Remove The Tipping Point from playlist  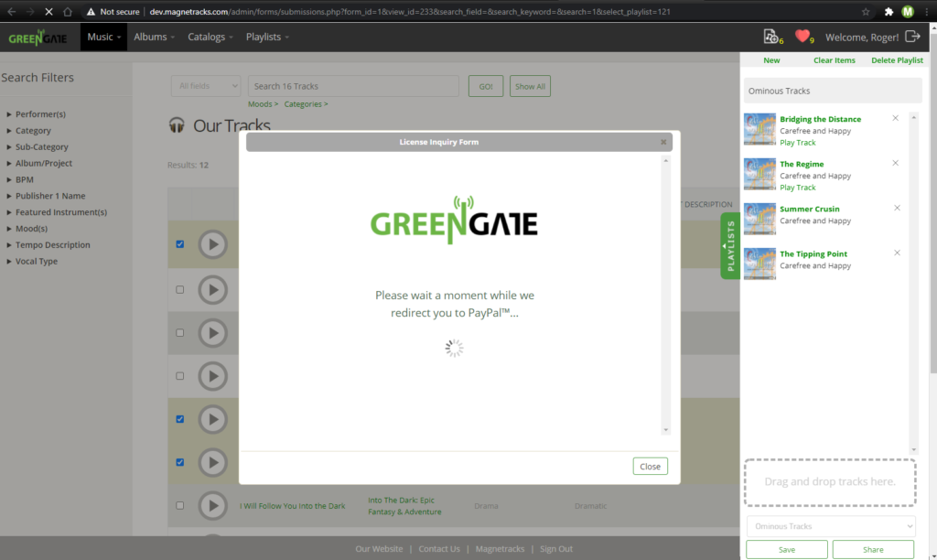[x=897, y=253]
